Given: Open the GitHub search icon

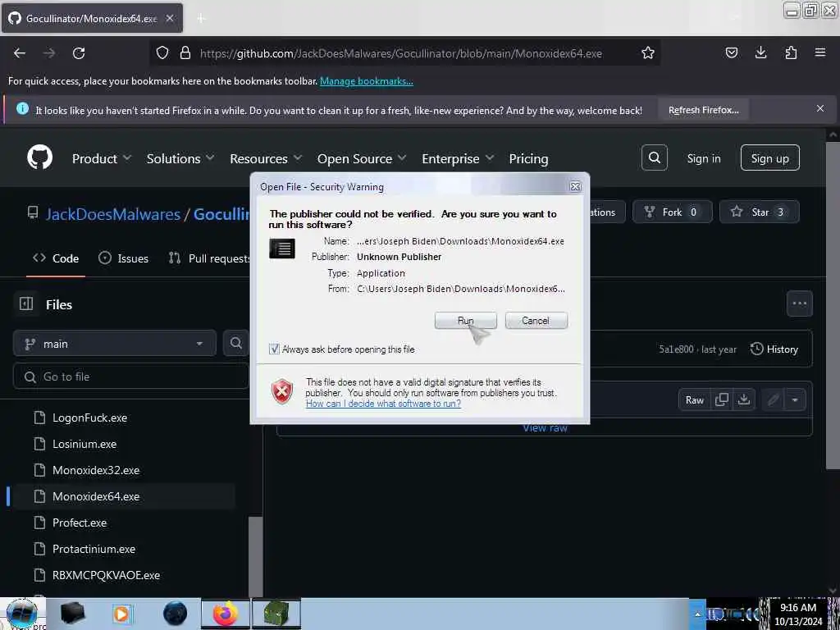Looking at the screenshot, I should [x=654, y=157].
